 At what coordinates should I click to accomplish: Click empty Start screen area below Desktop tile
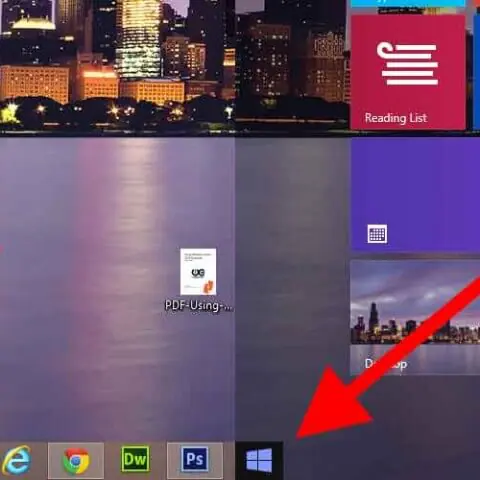pos(417,407)
